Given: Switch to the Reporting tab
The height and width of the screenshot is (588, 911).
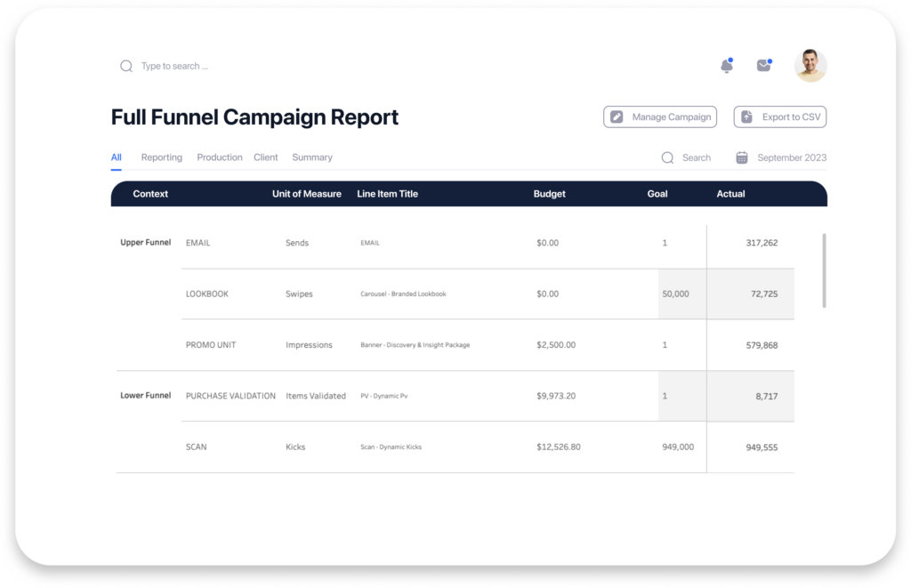Looking at the screenshot, I should click(161, 157).
